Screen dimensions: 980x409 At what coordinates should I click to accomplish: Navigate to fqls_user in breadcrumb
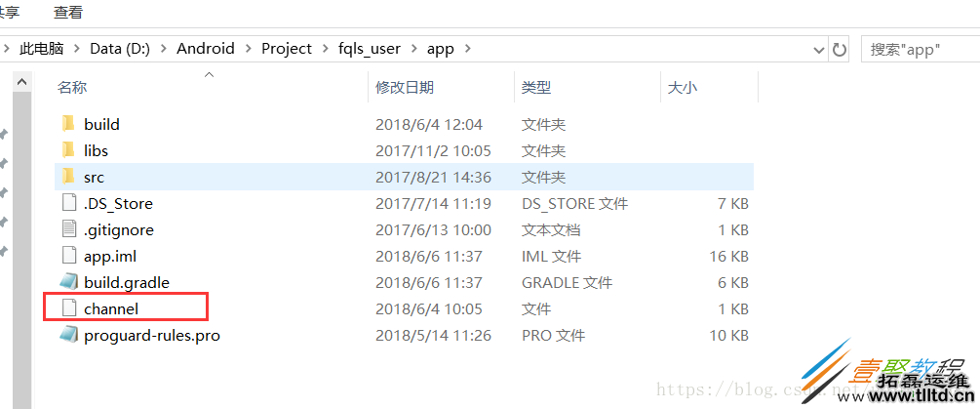pyautogui.click(x=369, y=49)
